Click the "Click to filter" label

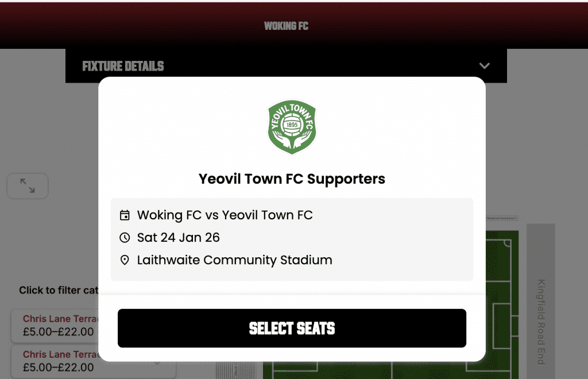tap(58, 290)
